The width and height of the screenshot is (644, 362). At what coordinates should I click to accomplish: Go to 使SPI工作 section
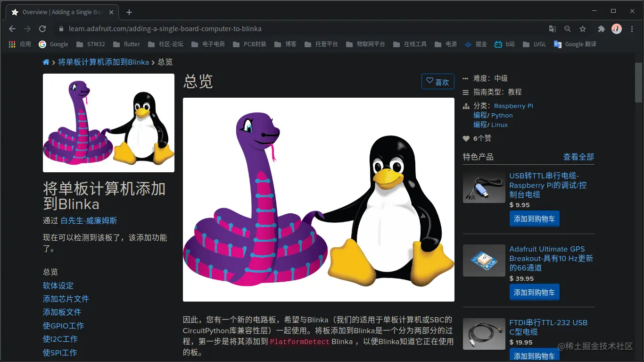pyautogui.click(x=60, y=353)
